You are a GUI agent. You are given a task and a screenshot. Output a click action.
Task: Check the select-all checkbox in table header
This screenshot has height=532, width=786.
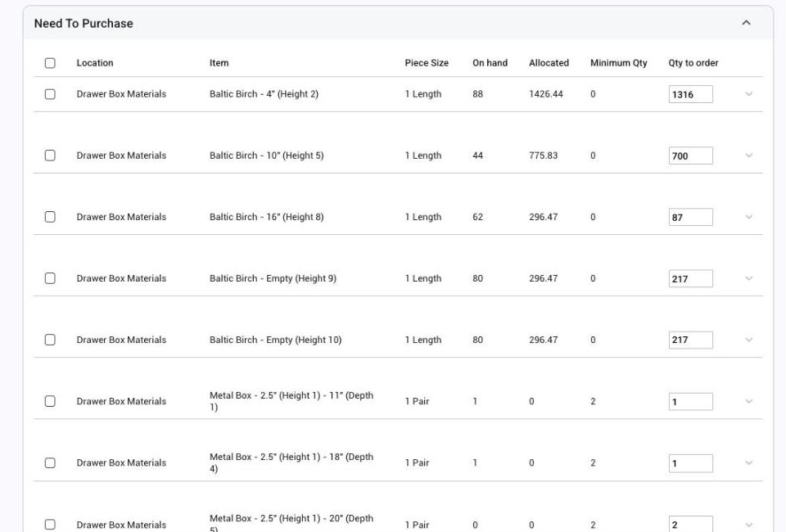pyautogui.click(x=50, y=63)
